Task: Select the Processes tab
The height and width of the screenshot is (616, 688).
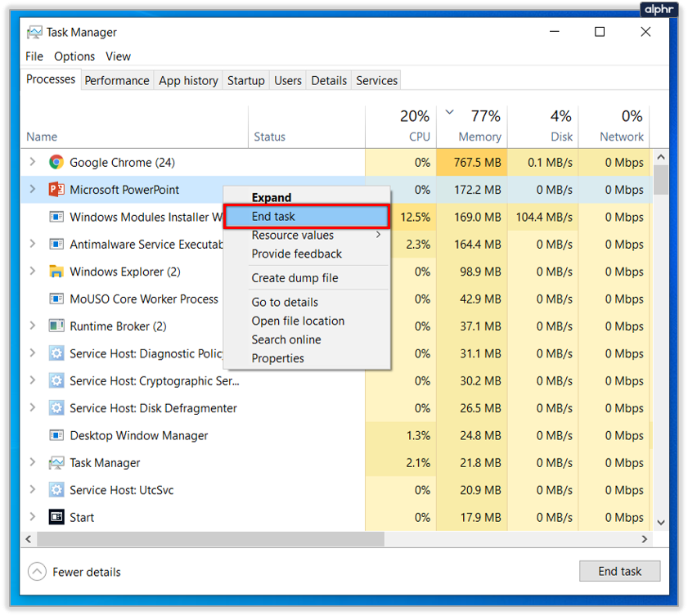Action: 51,79
